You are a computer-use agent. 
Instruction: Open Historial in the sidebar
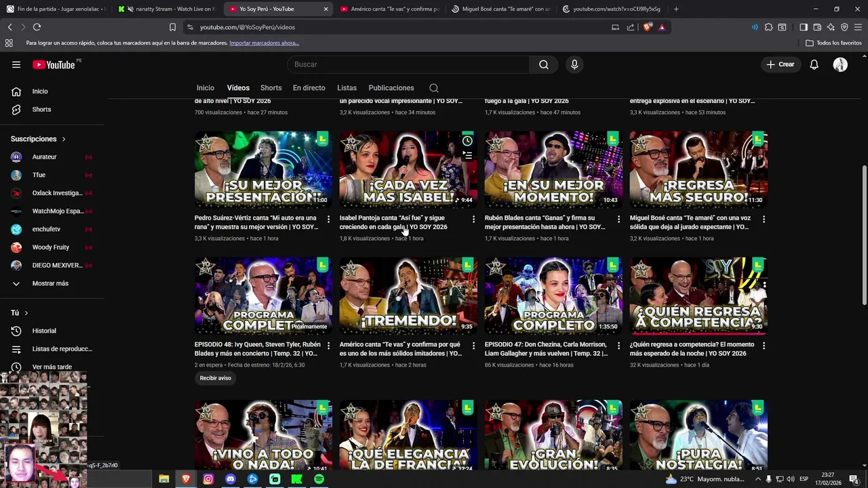(x=44, y=331)
